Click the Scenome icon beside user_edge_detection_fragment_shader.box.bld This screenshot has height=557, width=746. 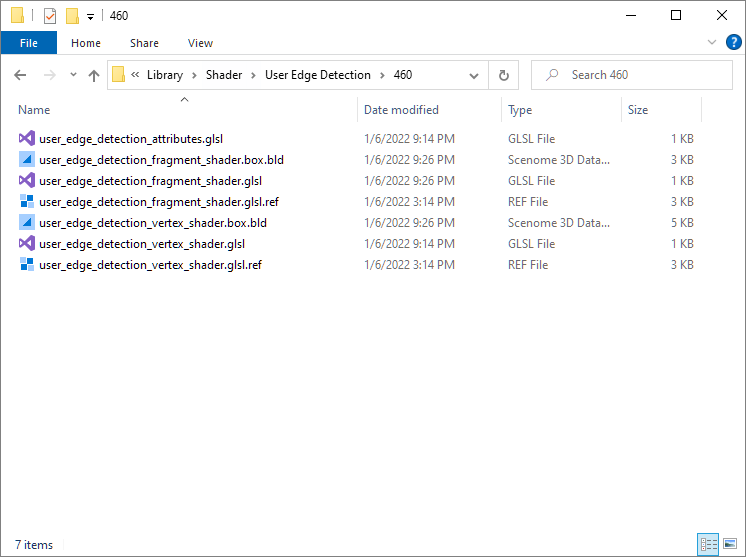(27, 159)
